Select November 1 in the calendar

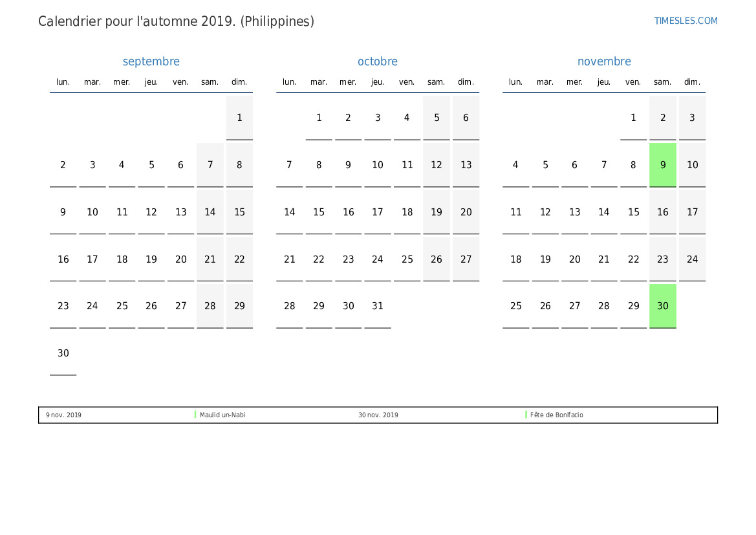(633, 118)
